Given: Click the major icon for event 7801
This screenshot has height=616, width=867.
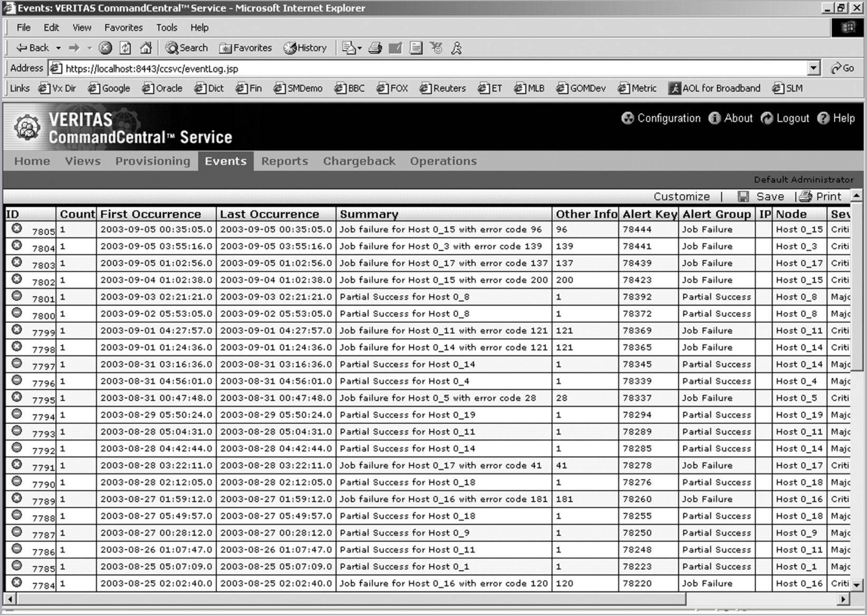Looking at the screenshot, I should coord(17,296).
